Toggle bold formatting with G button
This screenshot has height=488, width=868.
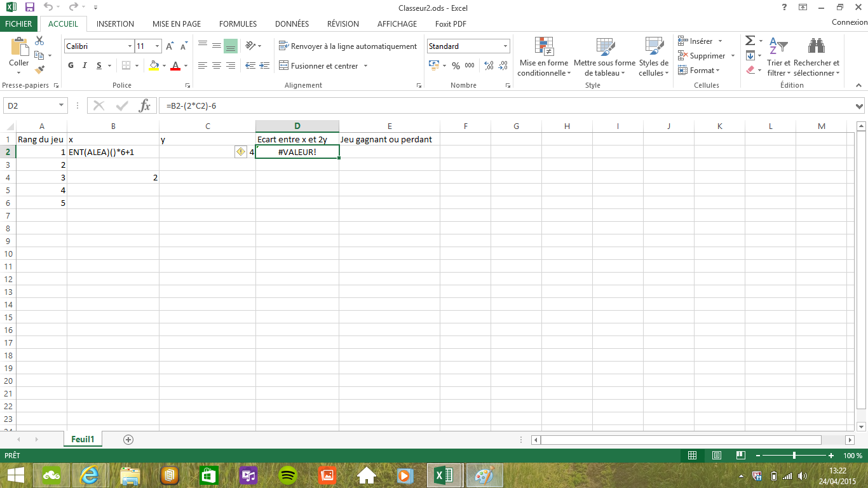71,65
